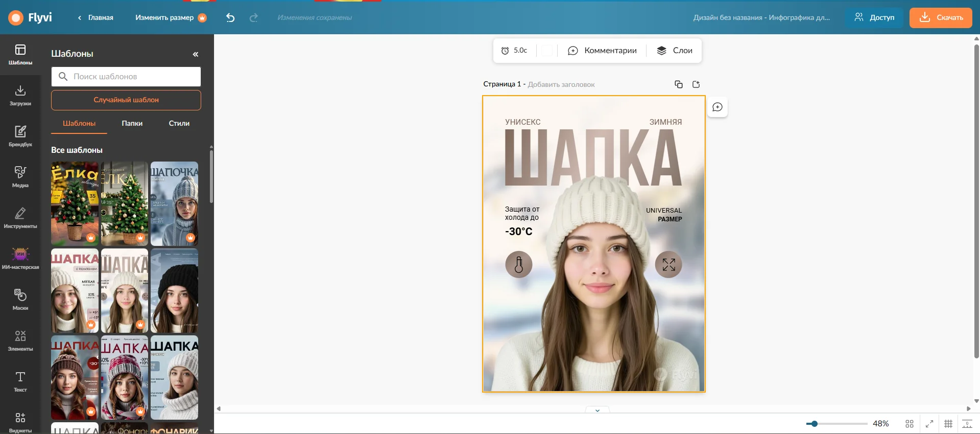Click the Скачать download button
The height and width of the screenshot is (434, 980).
pos(941,18)
